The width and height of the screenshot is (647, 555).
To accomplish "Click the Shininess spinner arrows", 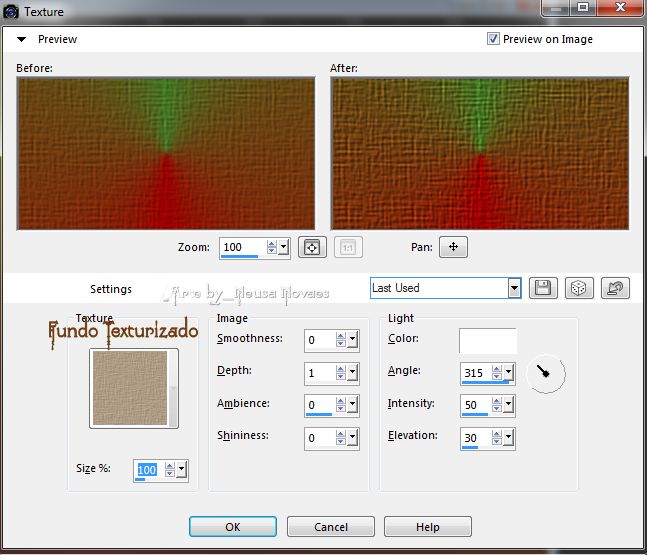I will [340, 438].
